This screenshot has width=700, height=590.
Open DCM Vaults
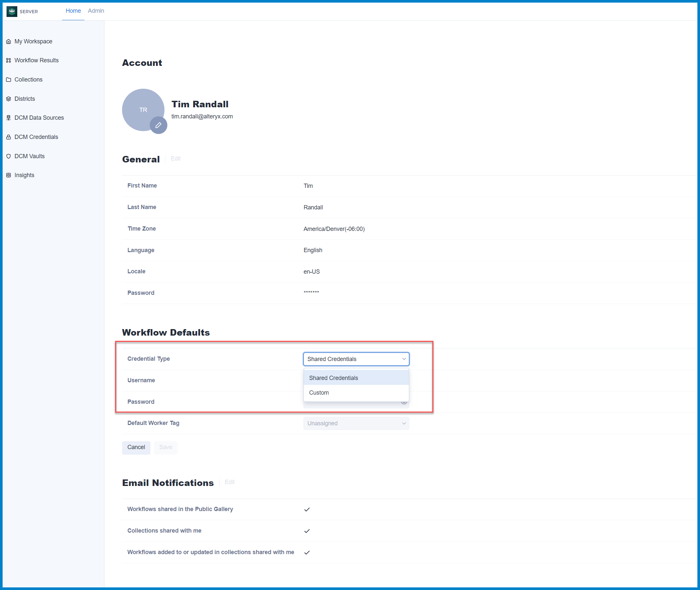(29, 156)
